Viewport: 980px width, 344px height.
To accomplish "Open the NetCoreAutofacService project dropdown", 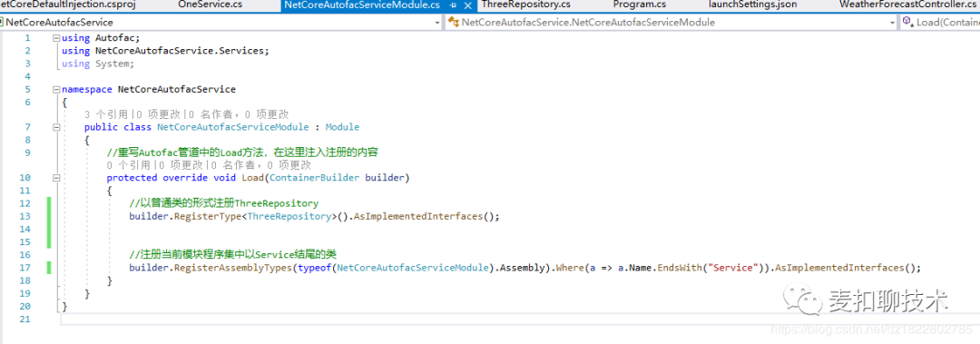I will [437, 22].
